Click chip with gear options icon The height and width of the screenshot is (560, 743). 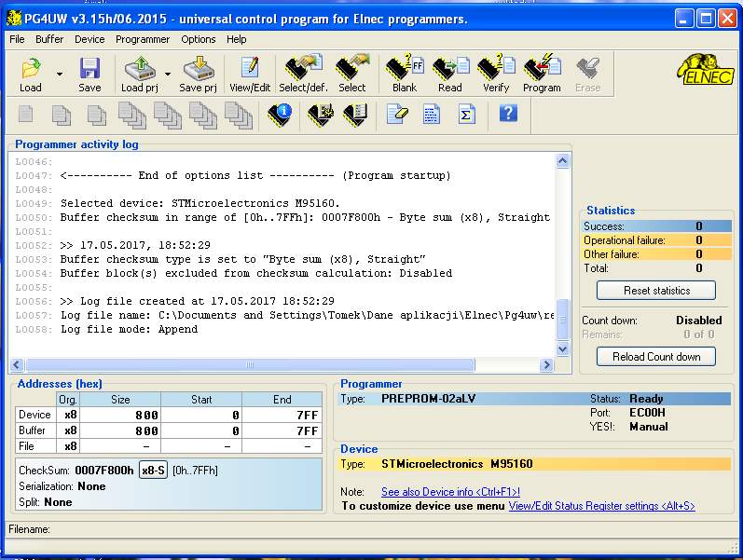tap(321, 115)
